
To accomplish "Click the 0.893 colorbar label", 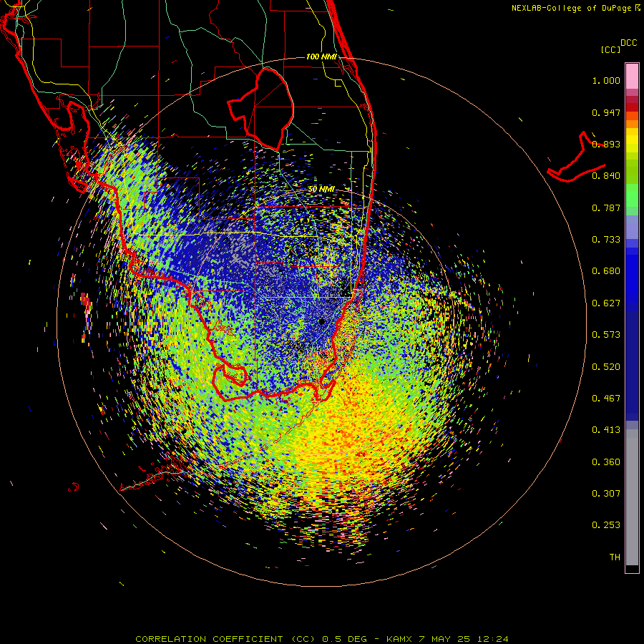I will (606, 144).
